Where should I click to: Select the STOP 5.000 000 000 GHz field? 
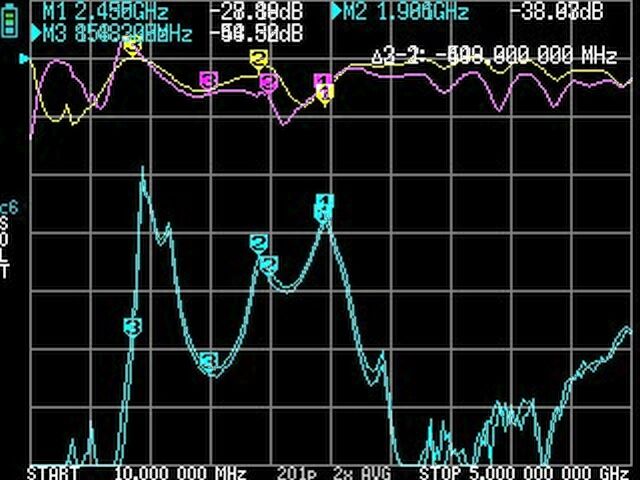click(x=525, y=473)
